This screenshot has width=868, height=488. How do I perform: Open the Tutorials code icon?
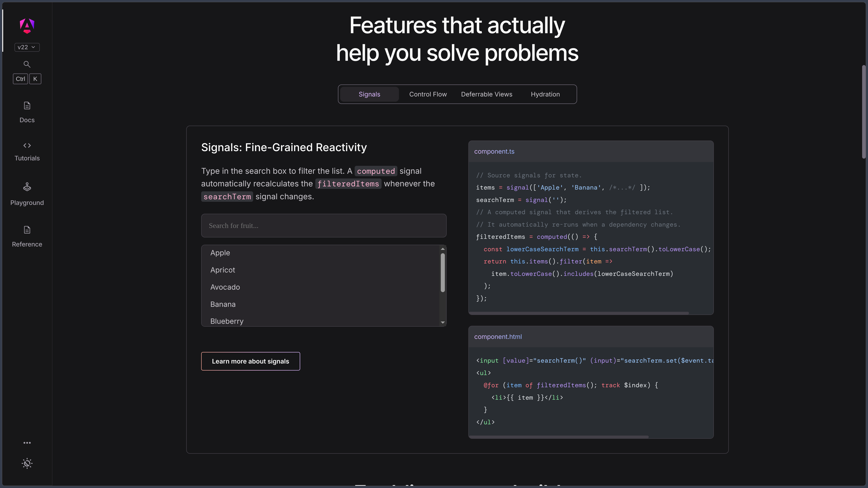tap(27, 145)
